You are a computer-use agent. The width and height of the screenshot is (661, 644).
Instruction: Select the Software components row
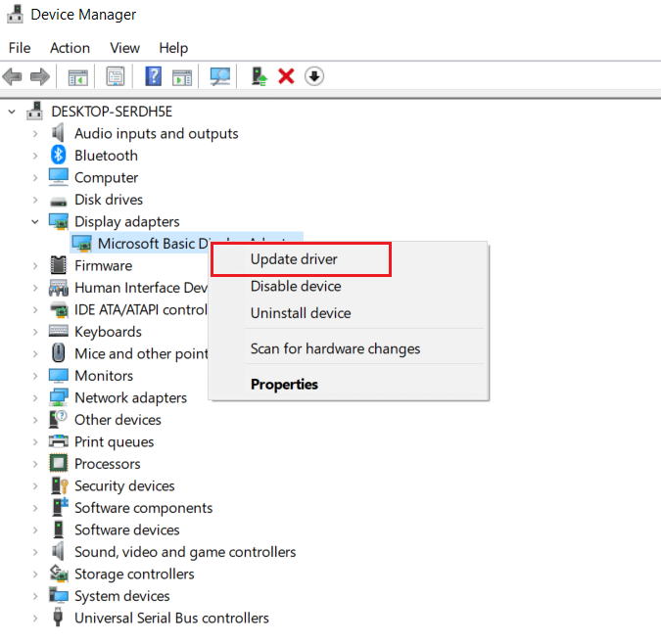(143, 508)
